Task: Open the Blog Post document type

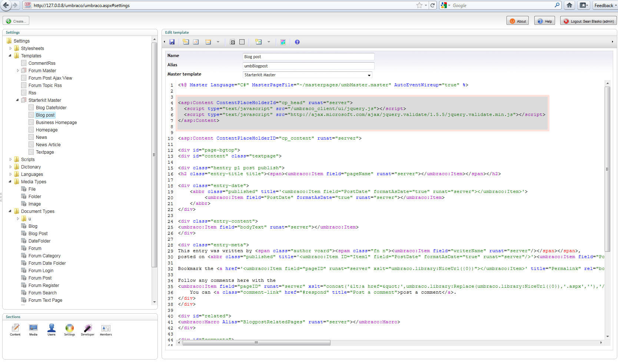Action: [x=38, y=234]
